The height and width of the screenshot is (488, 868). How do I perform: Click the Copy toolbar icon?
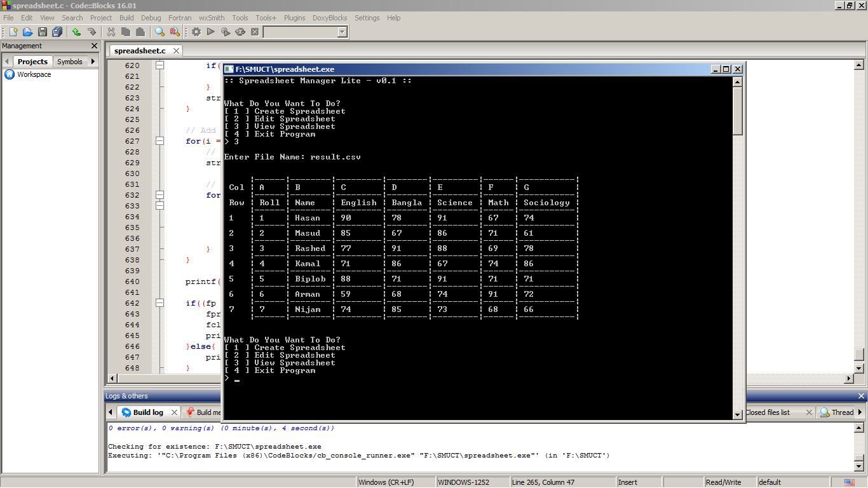126,32
